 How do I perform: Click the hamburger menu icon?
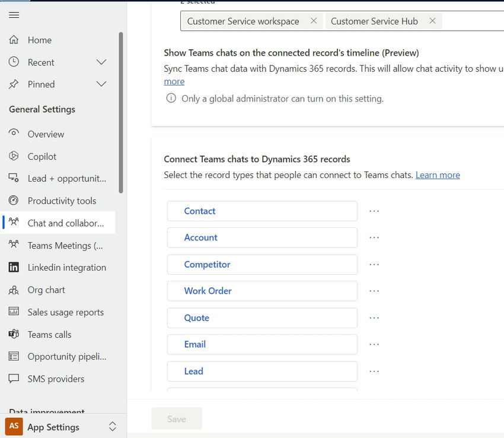[14, 15]
